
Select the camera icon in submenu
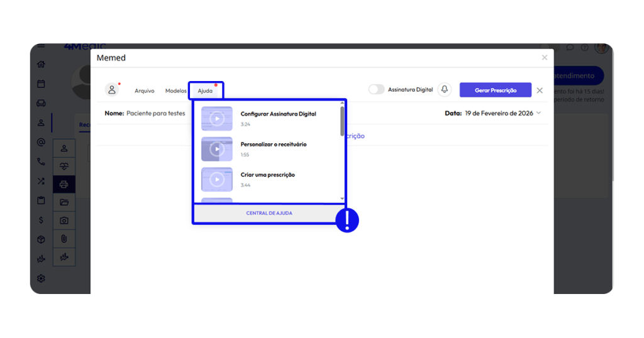(64, 221)
